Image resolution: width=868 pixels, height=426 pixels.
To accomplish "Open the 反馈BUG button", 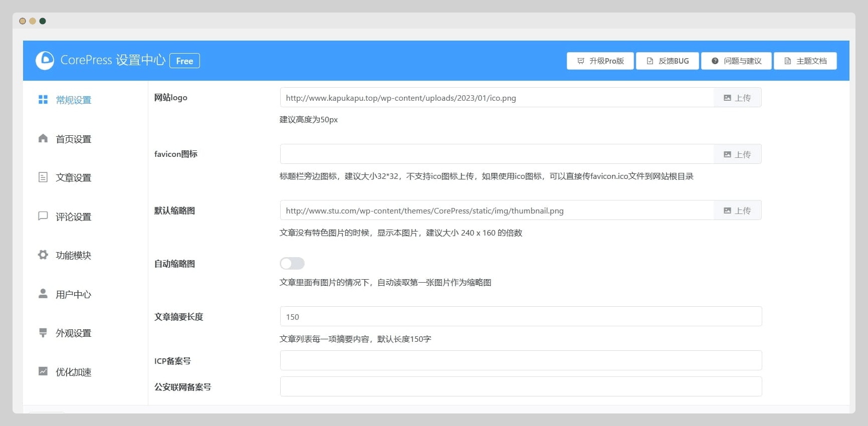I will click(x=667, y=61).
